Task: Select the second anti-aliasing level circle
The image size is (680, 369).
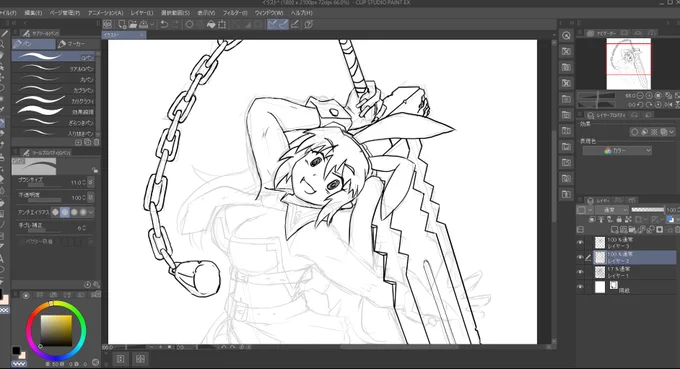Action: (65, 212)
